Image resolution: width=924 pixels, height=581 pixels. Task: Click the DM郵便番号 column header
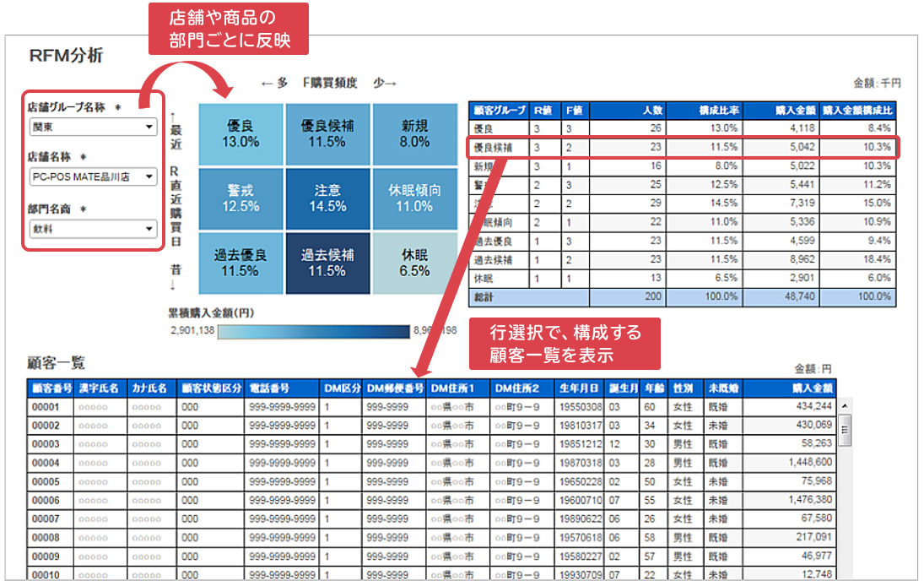click(x=394, y=388)
